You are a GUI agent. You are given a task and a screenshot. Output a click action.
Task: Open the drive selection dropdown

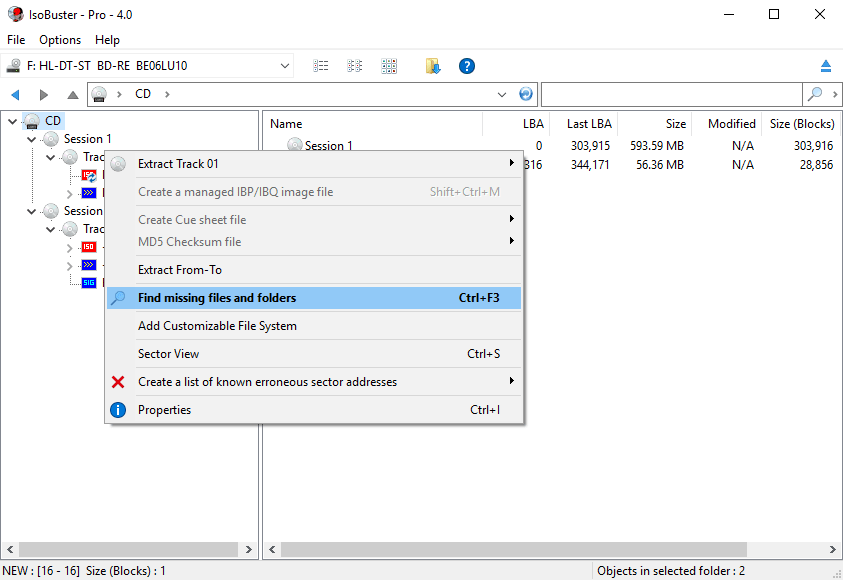point(285,66)
